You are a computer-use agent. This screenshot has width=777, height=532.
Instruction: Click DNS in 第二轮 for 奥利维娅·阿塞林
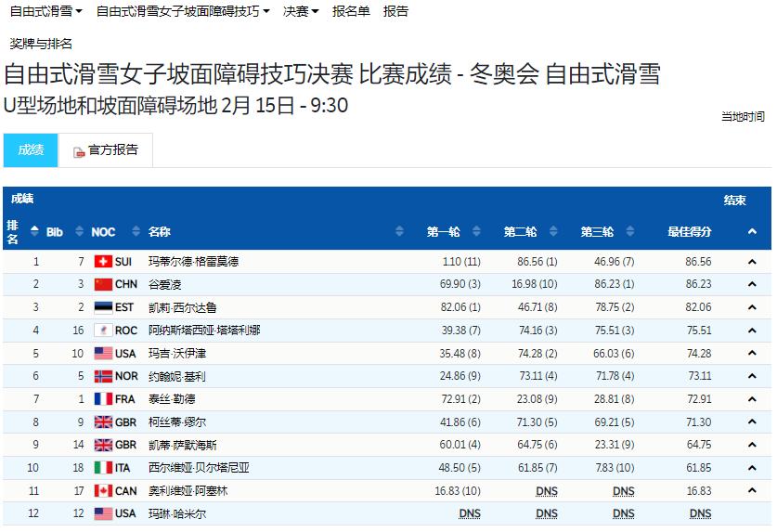(547, 491)
